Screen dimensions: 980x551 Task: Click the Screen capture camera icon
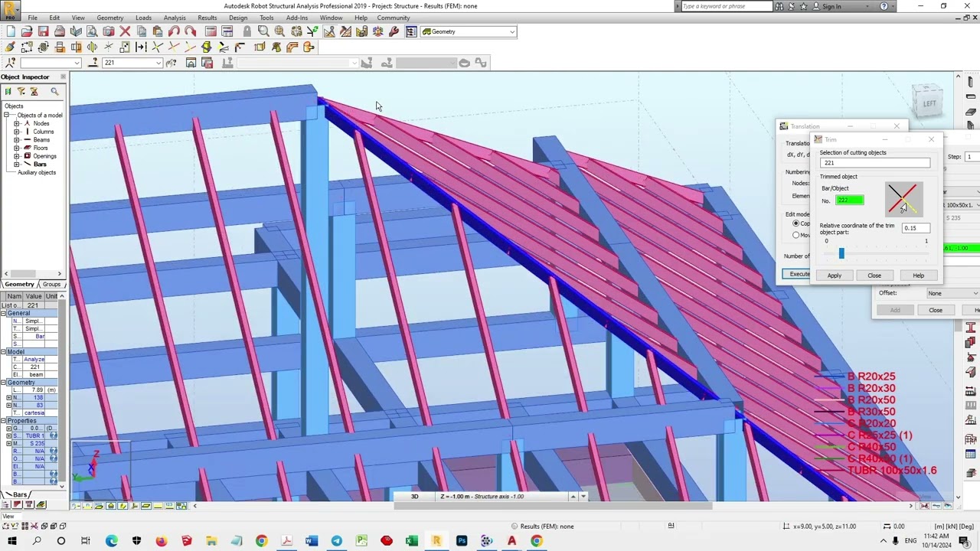click(x=108, y=31)
